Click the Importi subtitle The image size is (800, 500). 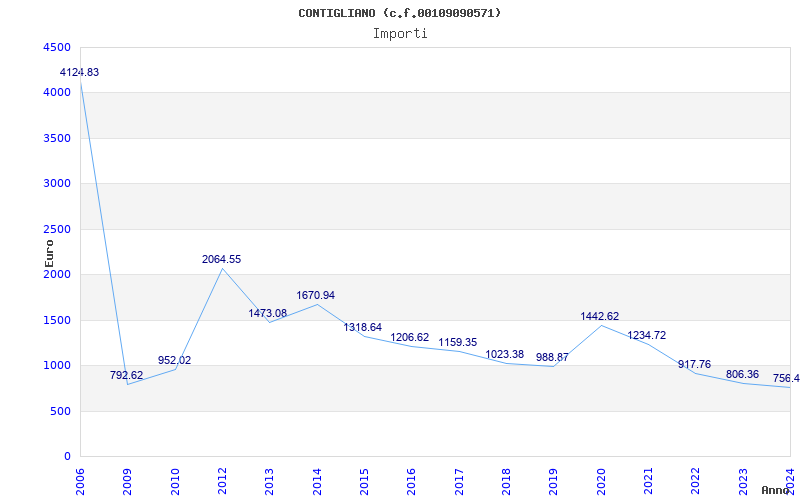coord(400,34)
